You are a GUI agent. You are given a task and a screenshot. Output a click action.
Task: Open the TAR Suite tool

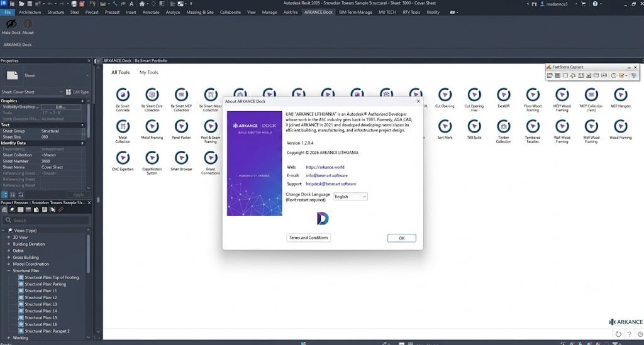[x=474, y=126]
